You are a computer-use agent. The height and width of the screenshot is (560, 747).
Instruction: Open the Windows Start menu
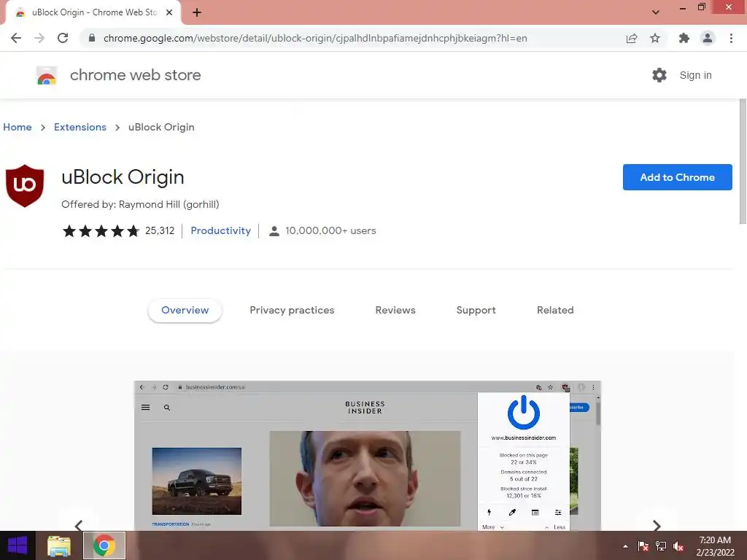18,545
